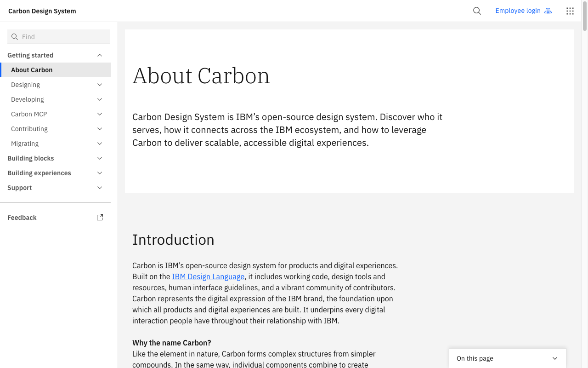Viewport: 588px width, 368px height.
Task: Click the Introduction heading
Action: click(173, 240)
